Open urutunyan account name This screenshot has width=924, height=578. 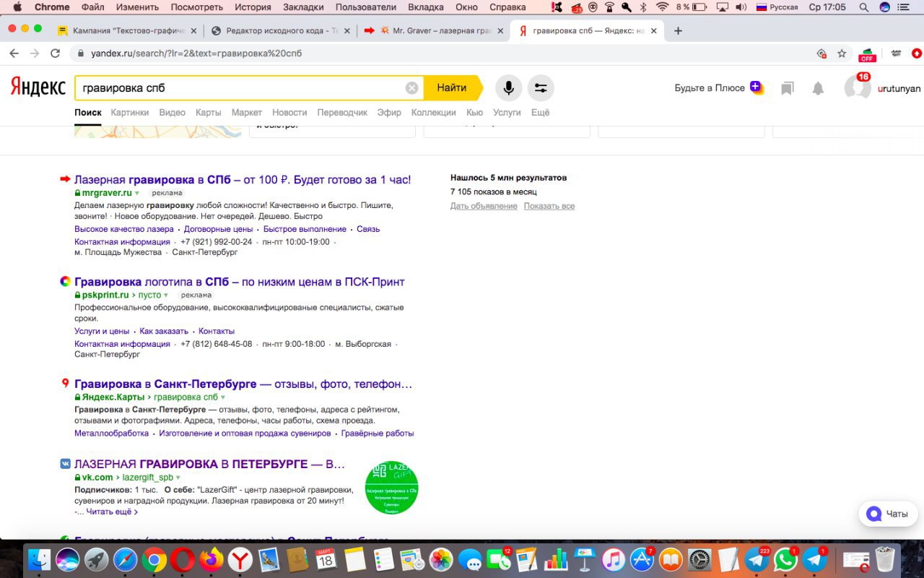pos(899,88)
